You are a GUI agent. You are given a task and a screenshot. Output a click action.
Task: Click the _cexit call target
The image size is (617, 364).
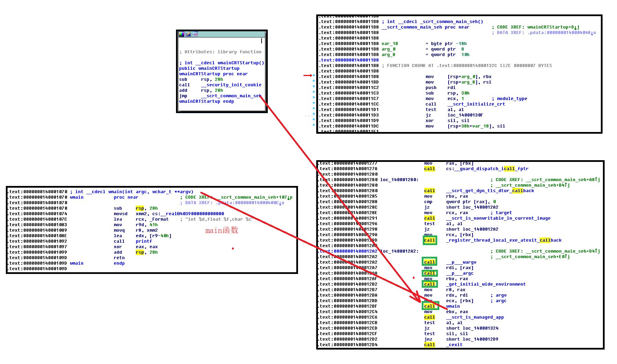454,345
